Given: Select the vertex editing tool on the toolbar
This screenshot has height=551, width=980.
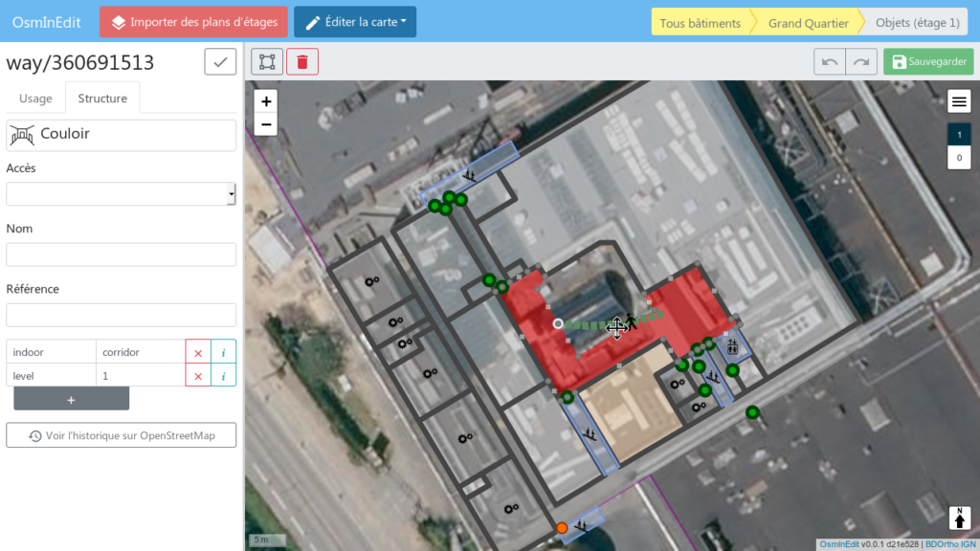Looking at the screenshot, I should click(266, 61).
